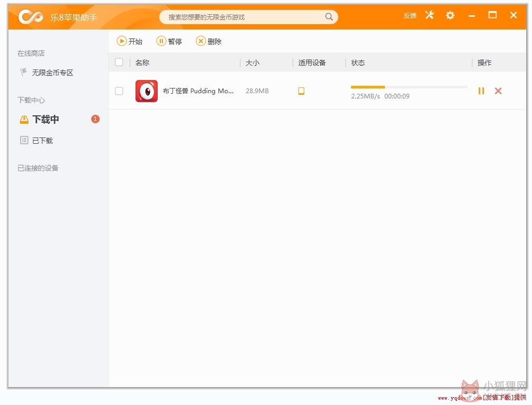The image size is (532, 405).
Task: Click the 暂停 pause toolbar button
Action: point(169,42)
